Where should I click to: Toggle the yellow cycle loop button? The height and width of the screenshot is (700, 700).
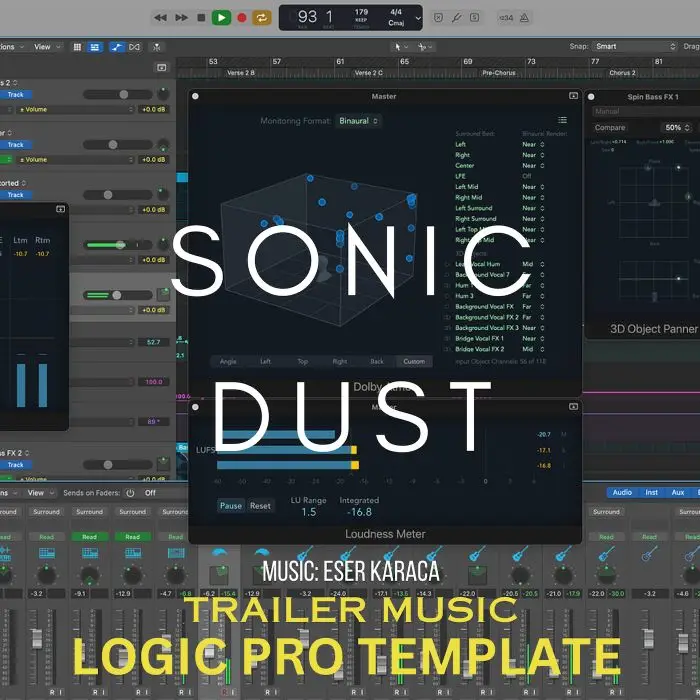262,18
